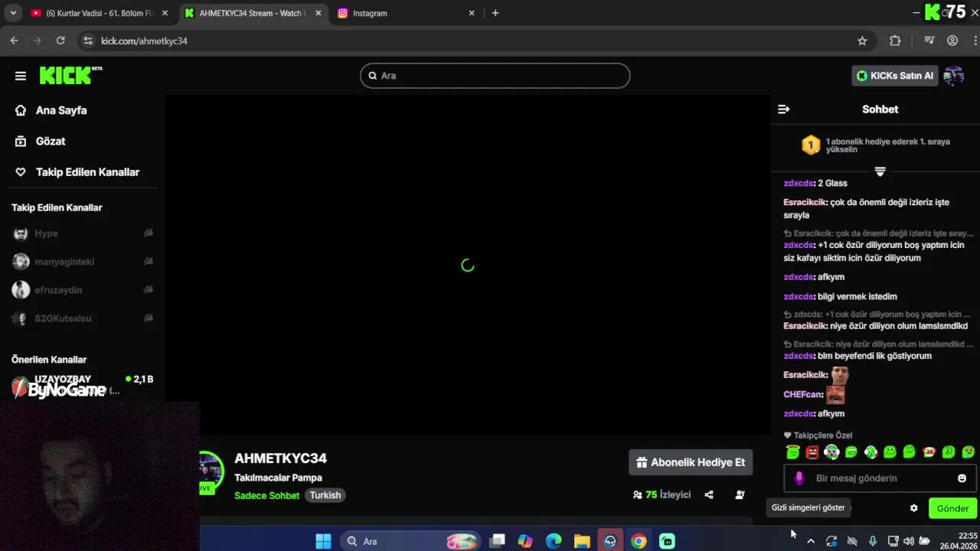
Task: Go back in browser history
Action: 14,41
